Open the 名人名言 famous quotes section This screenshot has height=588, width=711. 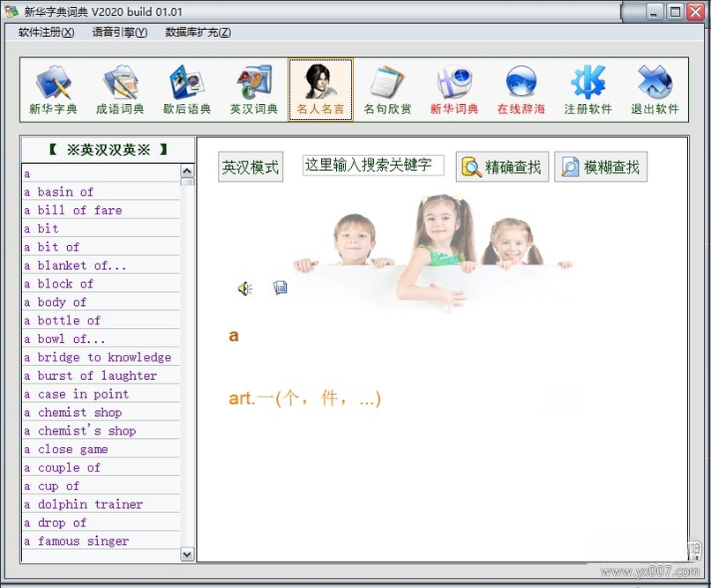coord(320,90)
